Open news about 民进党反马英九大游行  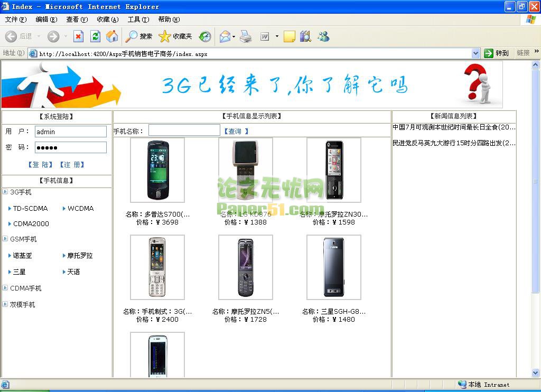click(454, 143)
